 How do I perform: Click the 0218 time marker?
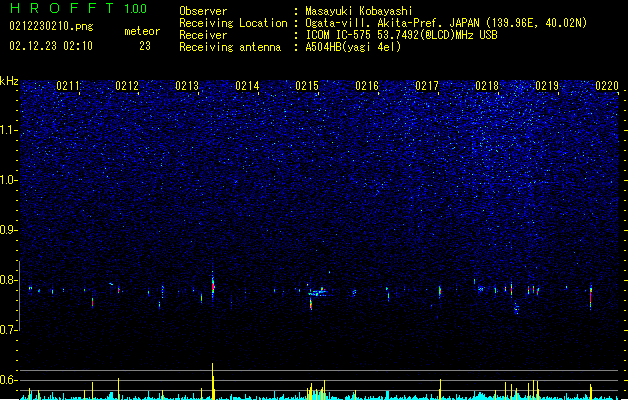click(x=487, y=86)
